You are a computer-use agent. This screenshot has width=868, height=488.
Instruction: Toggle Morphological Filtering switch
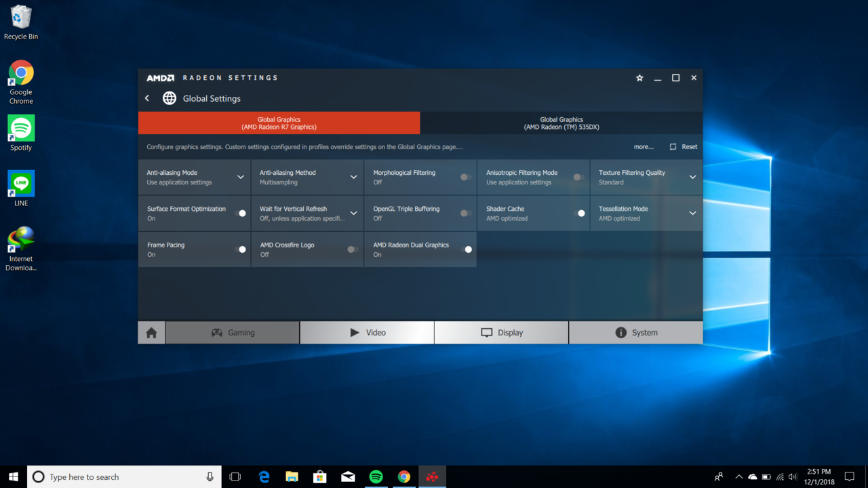tap(465, 178)
